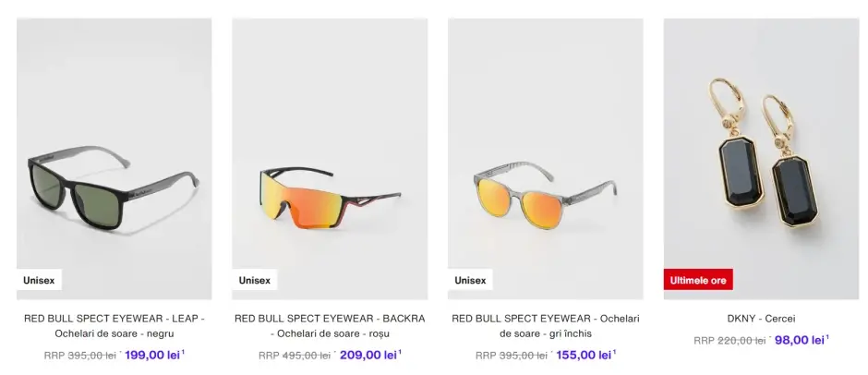Click the crossed-out RRP 395,00 lei under LEAP

80,356
